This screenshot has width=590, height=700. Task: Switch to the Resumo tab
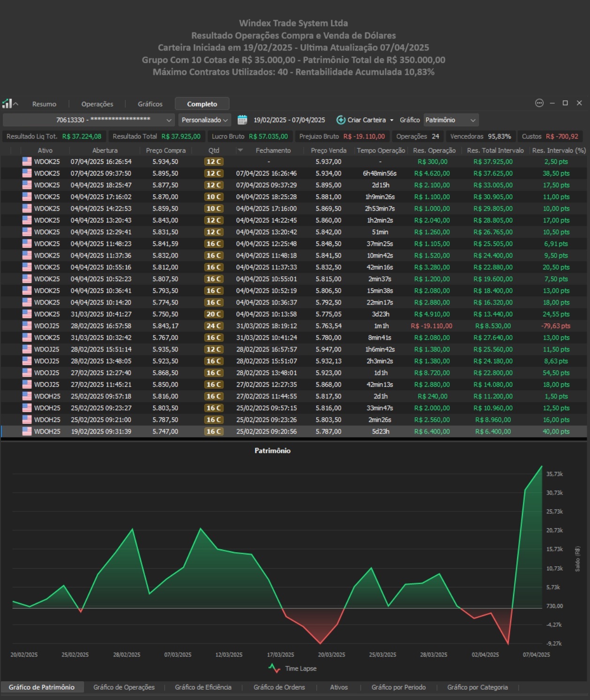coord(44,104)
